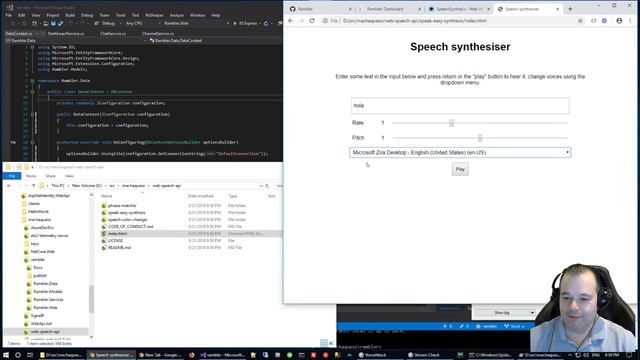Select the README.md file

click(119, 248)
